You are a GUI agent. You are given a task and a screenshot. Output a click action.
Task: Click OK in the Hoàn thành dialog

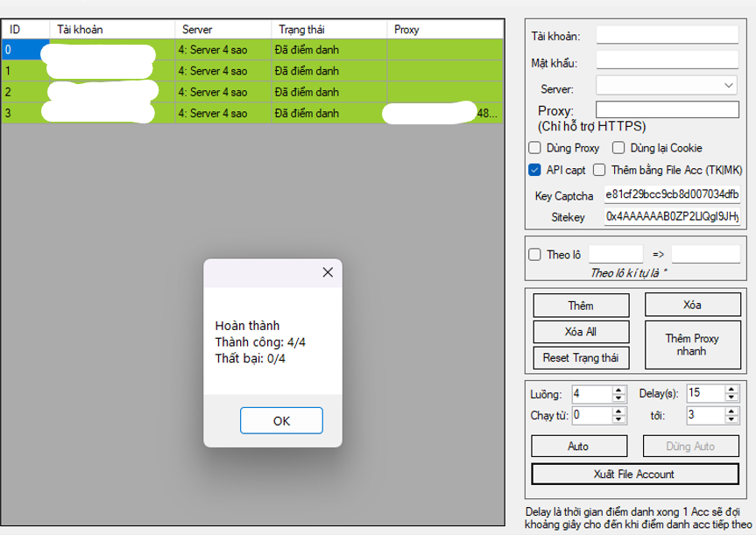281,420
